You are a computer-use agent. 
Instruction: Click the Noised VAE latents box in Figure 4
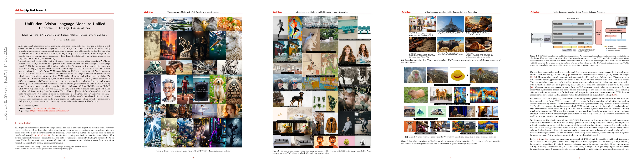tap(621, 40)
